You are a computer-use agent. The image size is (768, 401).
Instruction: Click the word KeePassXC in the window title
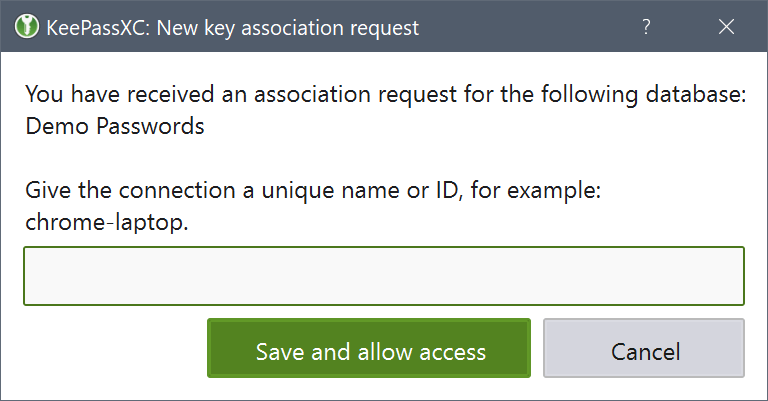pyautogui.click(x=97, y=28)
